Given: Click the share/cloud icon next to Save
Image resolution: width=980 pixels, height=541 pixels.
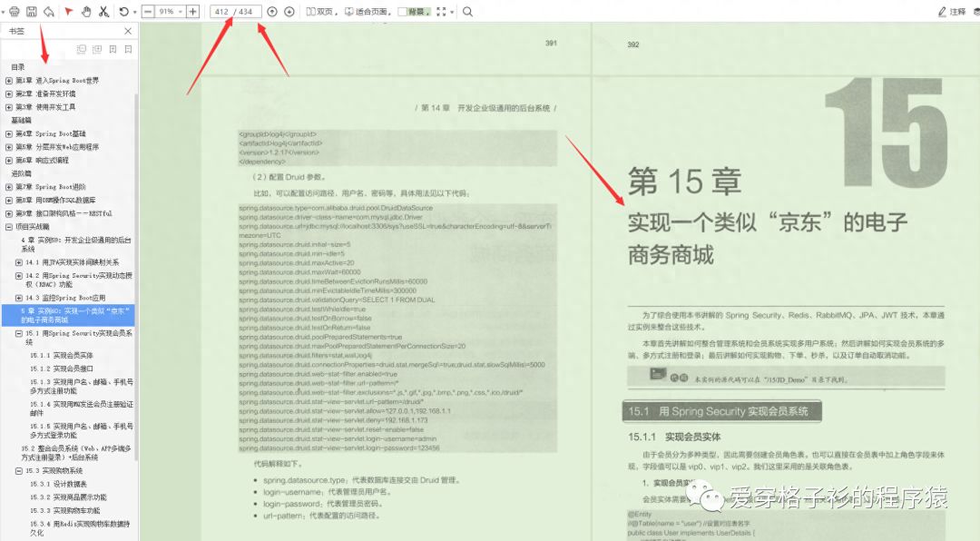Looking at the screenshot, I should [x=48, y=11].
